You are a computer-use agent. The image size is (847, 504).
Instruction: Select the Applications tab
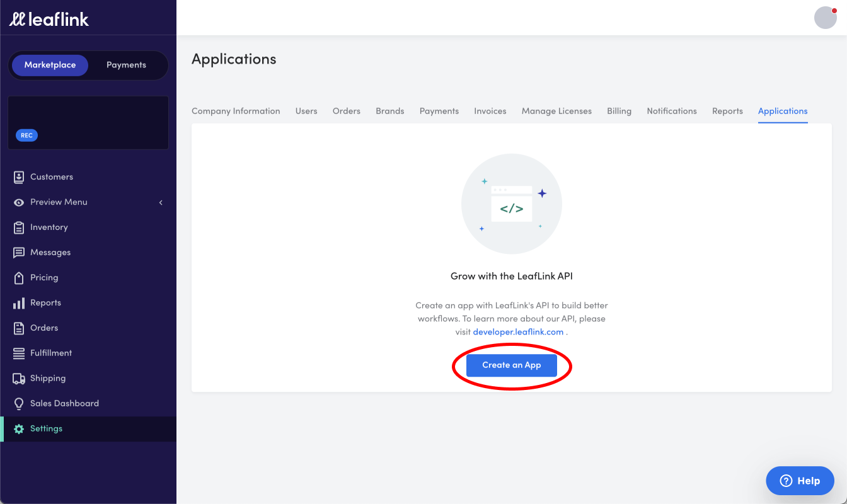(x=783, y=111)
